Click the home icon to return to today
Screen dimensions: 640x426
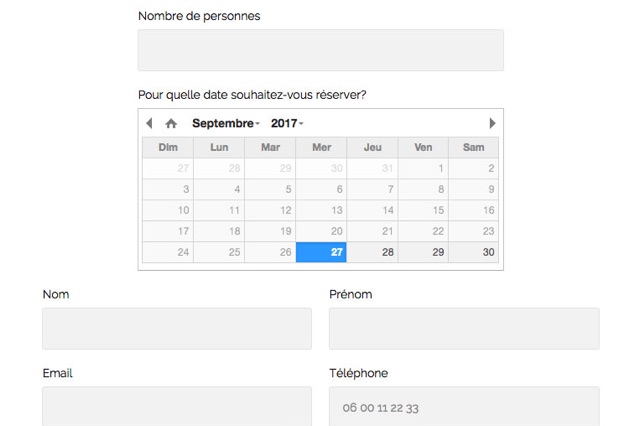[x=171, y=123]
